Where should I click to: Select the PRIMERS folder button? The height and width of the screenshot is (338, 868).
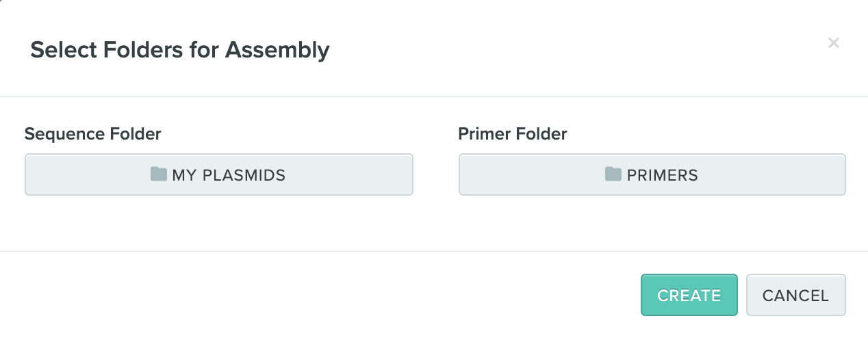tap(652, 174)
